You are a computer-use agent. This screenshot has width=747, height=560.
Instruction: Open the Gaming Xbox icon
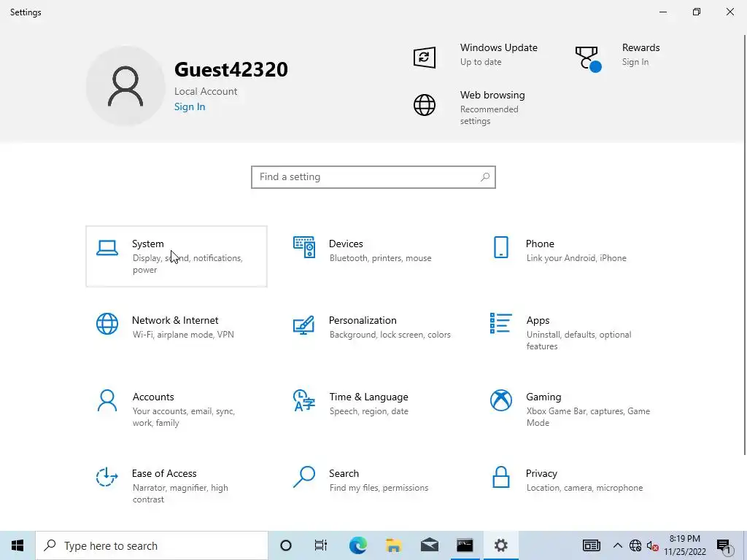500,400
